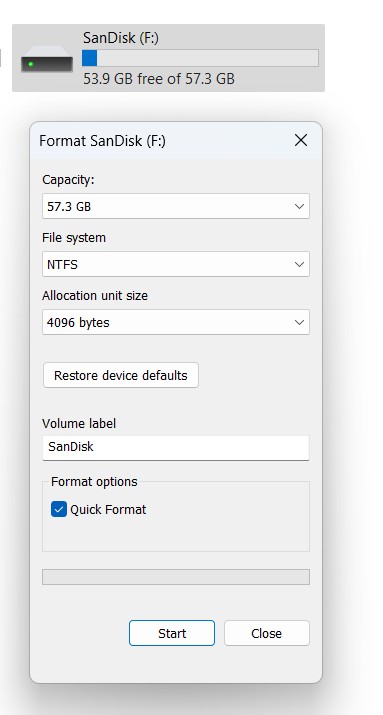
Task: Open the Allocation unit size dropdown
Action: point(176,322)
